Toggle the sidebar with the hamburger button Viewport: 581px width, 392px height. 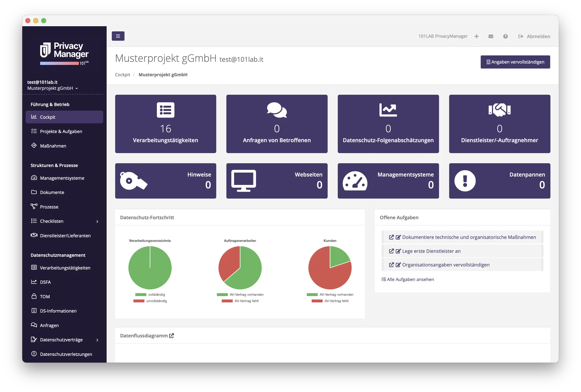coord(118,36)
